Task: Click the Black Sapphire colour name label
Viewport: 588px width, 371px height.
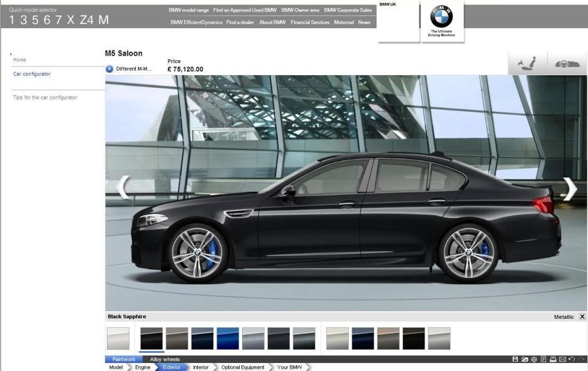Action: click(127, 316)
